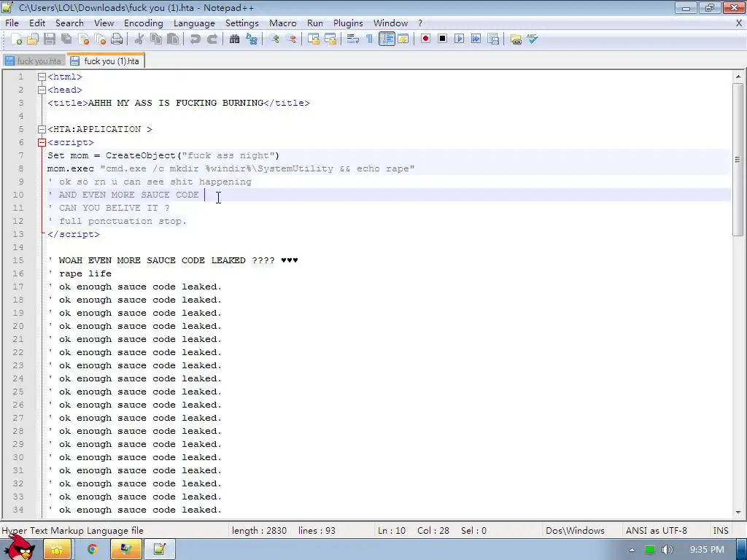Toggle word wrap in the toolbar
The width and height of the screenshot is (747, 560).
click(352, 39)
